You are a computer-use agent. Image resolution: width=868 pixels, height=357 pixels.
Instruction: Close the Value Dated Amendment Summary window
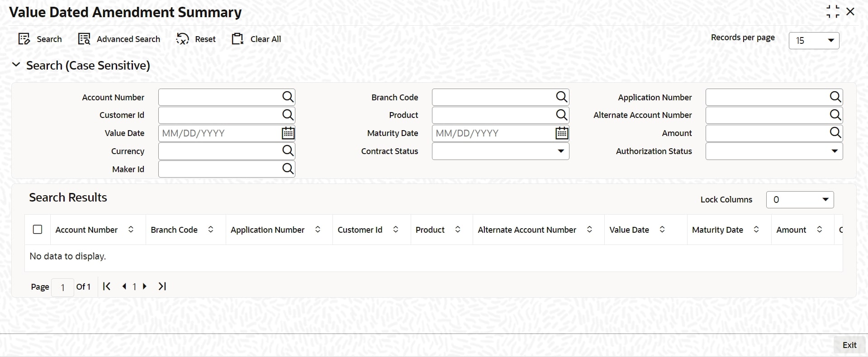[850, 12]
